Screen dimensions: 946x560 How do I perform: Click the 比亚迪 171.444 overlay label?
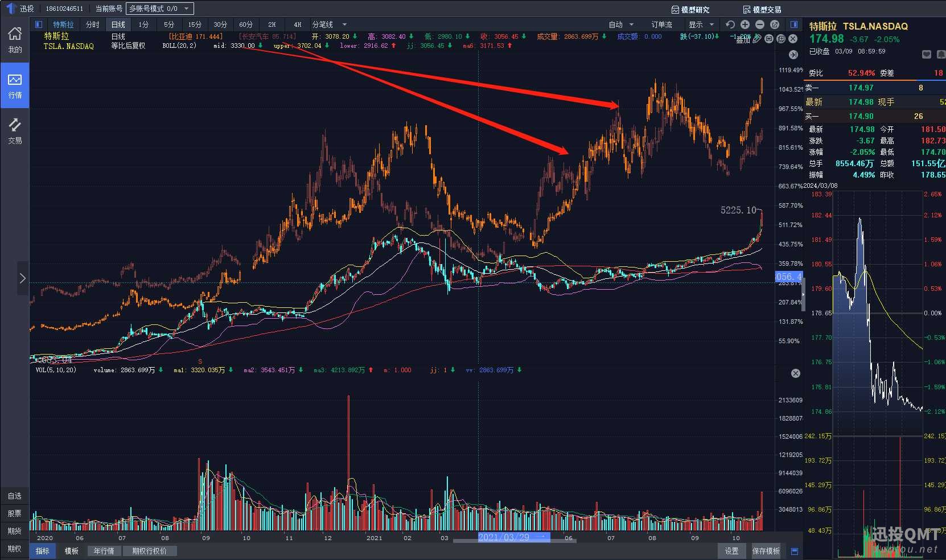coord(195,36)
